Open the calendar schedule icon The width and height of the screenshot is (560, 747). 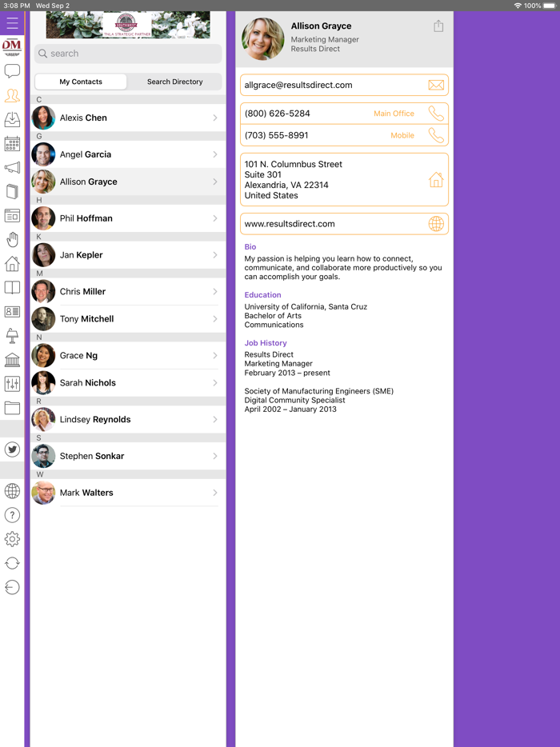[12, 143]
